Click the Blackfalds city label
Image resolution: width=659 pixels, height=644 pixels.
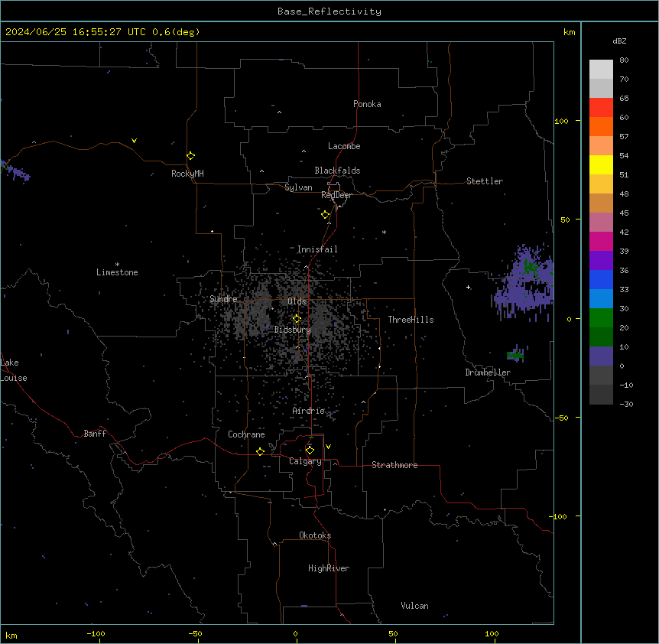point(337,171)
